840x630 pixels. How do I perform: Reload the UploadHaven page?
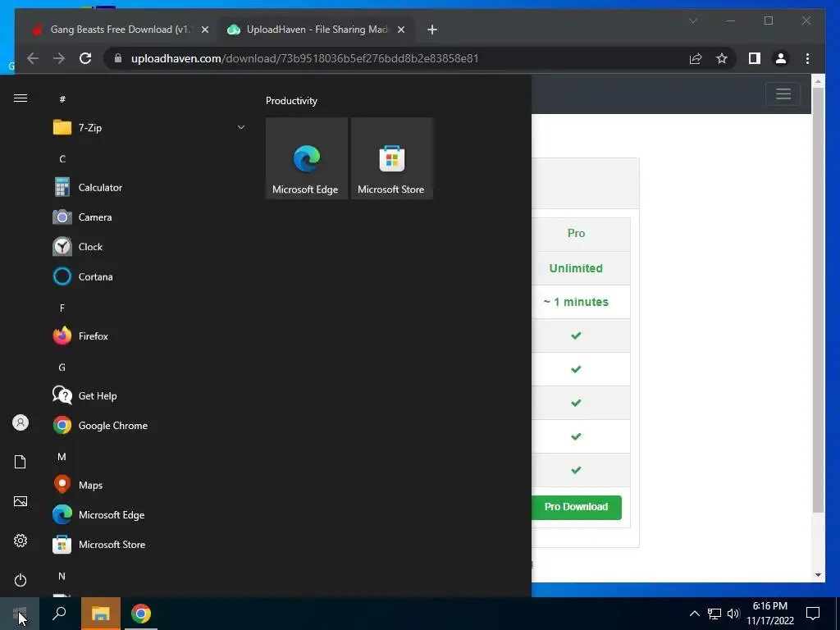pos(85,58)
